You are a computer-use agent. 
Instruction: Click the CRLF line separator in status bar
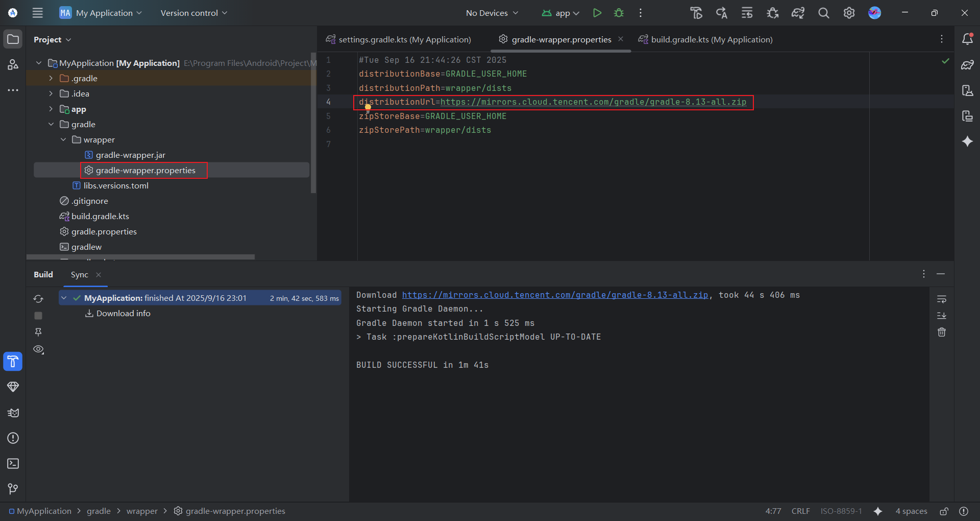point(800,511)
